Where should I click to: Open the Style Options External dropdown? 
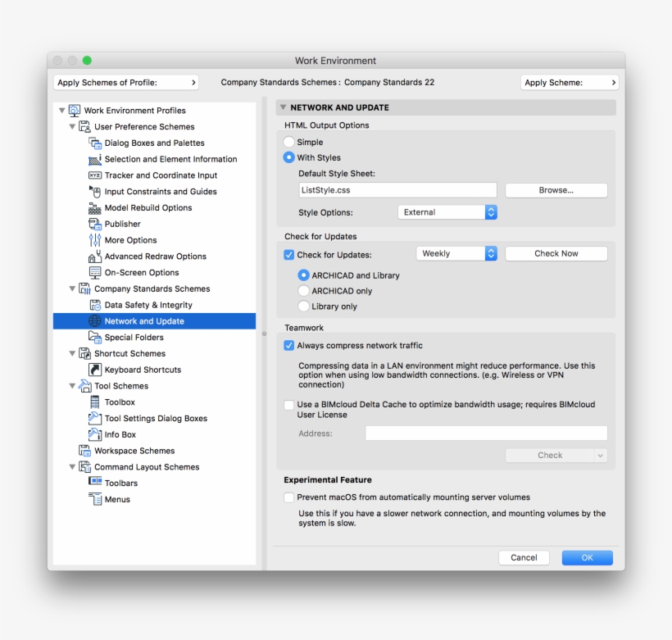[x=447, y=211]
